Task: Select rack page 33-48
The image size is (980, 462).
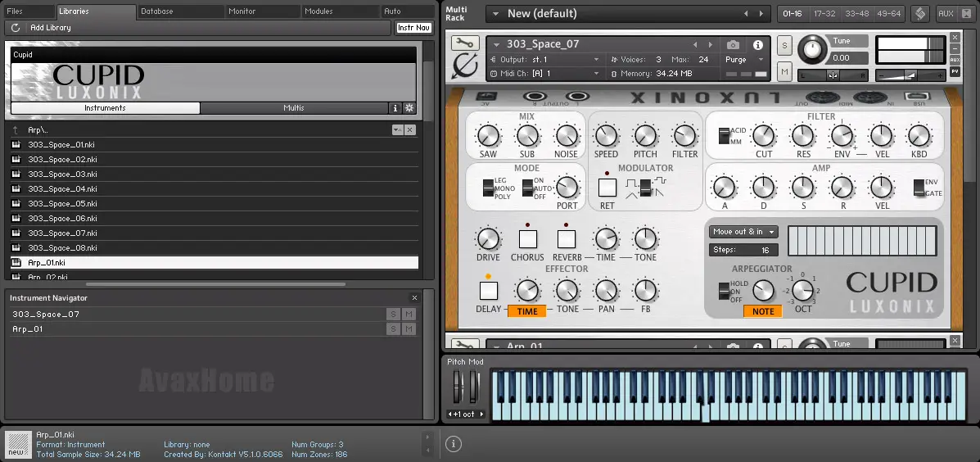Action: pos(856,14)
